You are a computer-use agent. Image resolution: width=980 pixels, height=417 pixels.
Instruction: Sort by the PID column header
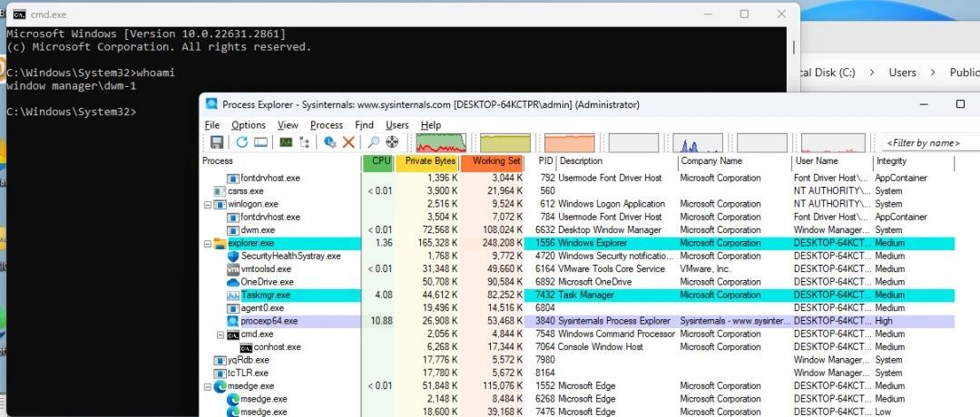point(540,161)
